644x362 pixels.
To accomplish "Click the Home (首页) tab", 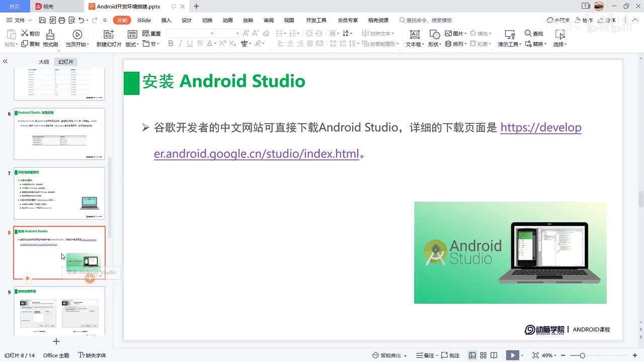I will coord(15,6).
